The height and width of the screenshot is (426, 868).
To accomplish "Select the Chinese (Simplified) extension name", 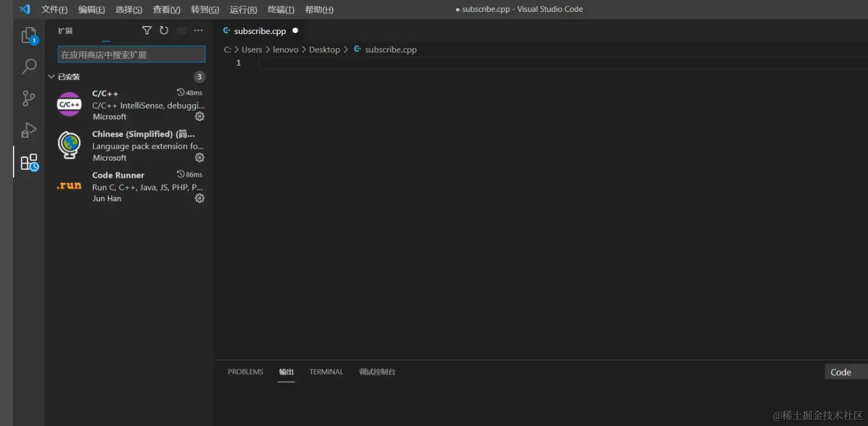I will (144, 134).
